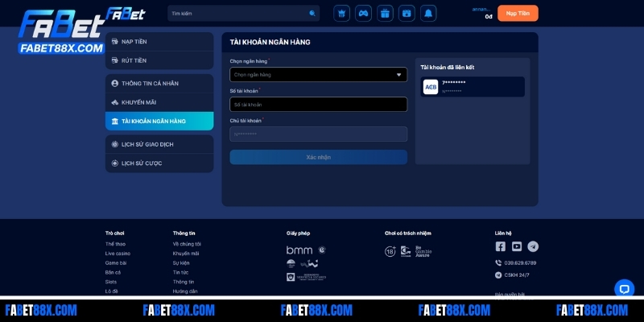The height and width of the screenshot is (322, 644).
Task: Open the YouTube contact icon
Action: click(517, 246)
